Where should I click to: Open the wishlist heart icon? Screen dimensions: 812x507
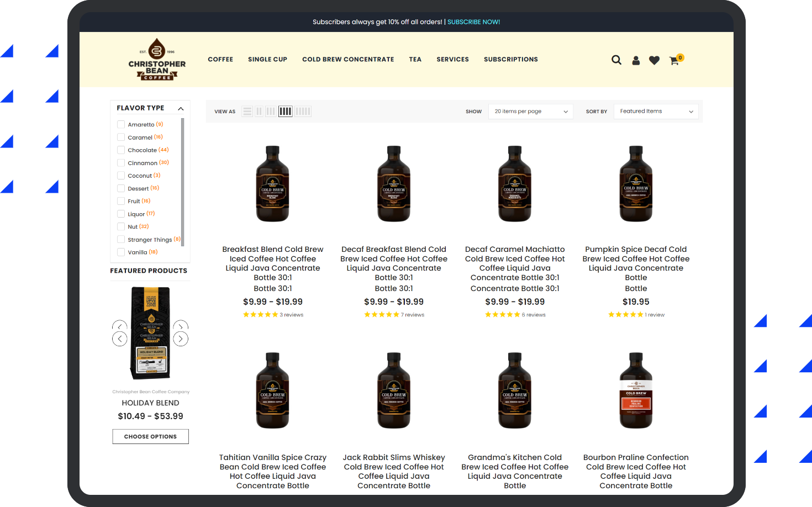(x=654, y=60)
